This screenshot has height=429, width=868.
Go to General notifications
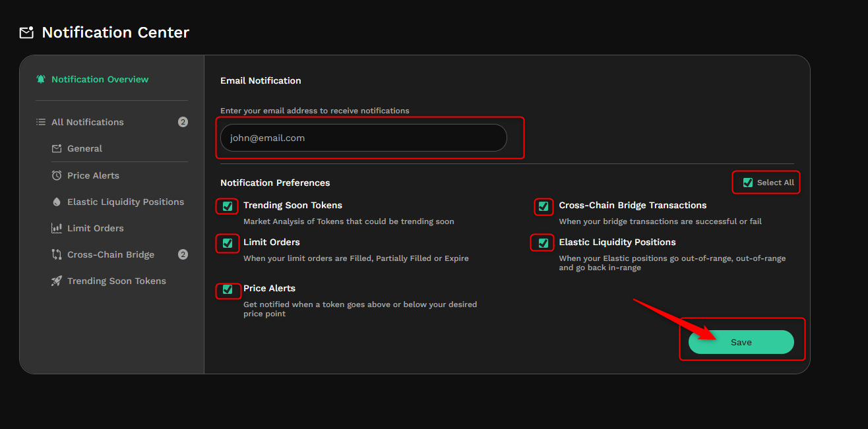click(84, 148)
